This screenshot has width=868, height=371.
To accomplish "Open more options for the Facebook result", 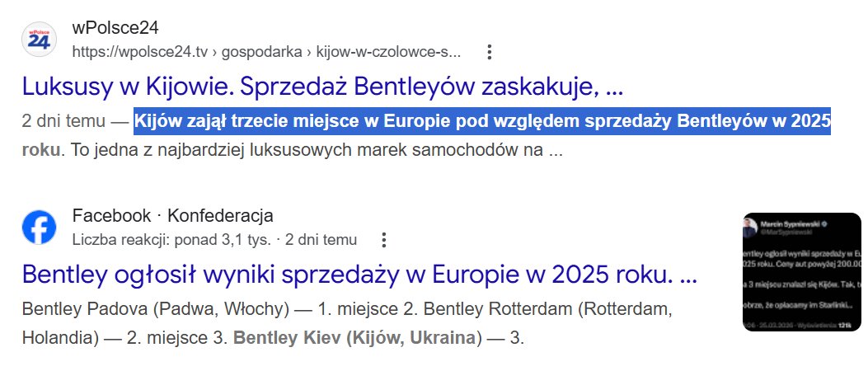I will (383, 240).
